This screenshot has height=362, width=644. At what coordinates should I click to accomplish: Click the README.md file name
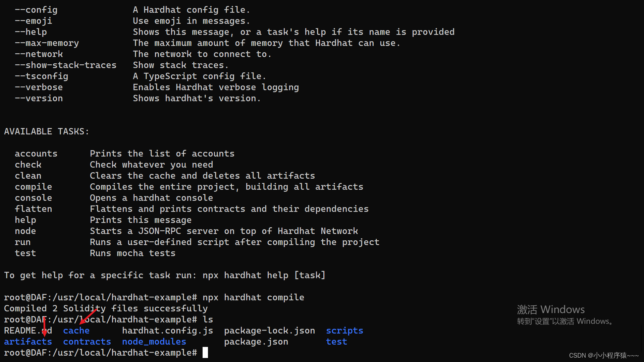point(28,330)
